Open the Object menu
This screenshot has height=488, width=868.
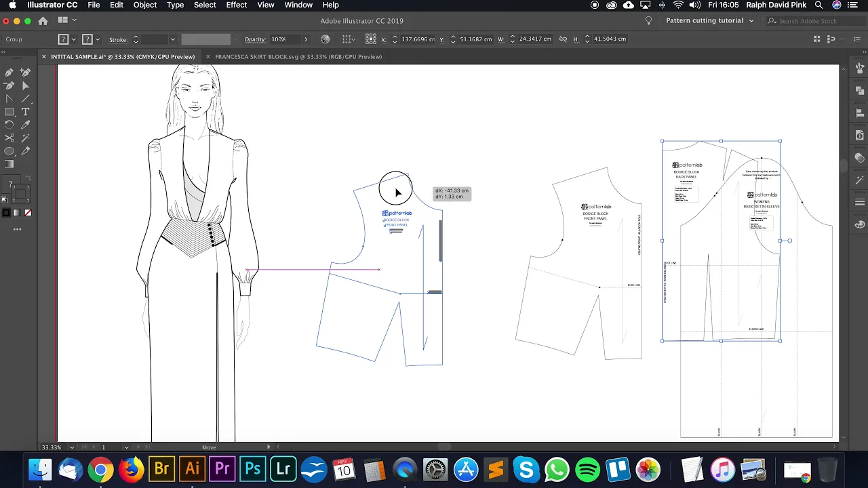[144, 5]
